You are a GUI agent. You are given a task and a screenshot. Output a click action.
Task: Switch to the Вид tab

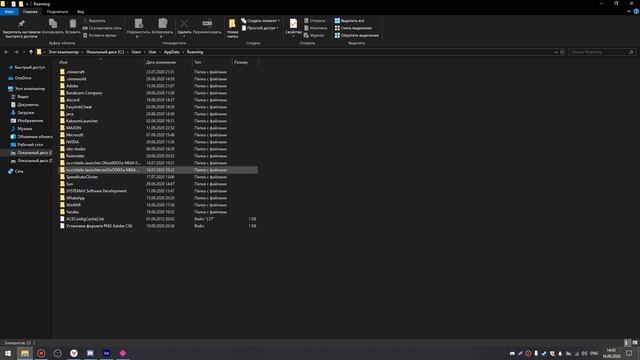point(80,12)
